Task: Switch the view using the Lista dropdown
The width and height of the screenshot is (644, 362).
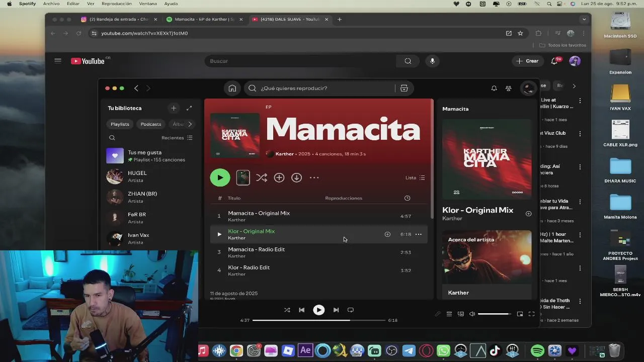Action: 415,177
